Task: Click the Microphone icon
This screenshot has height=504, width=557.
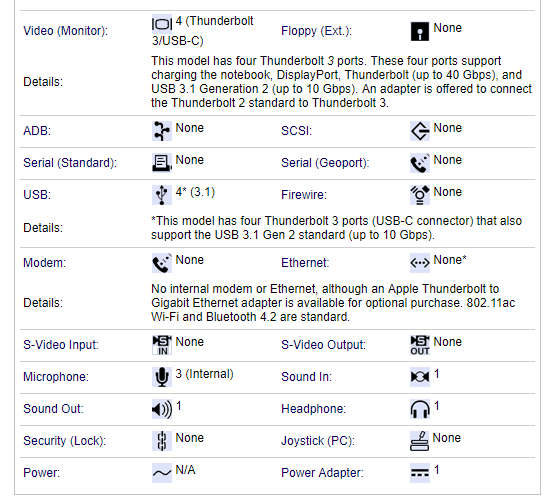Action: [x=162, y=377]
